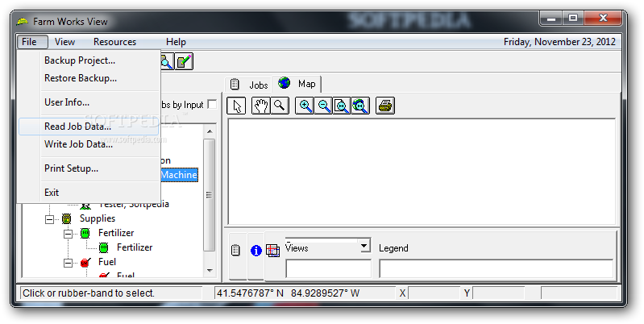Viewport: 644px width, 324px height.
Task: Click the edit pencil icon in main toolbar
Action: click(x=184, y=61)
